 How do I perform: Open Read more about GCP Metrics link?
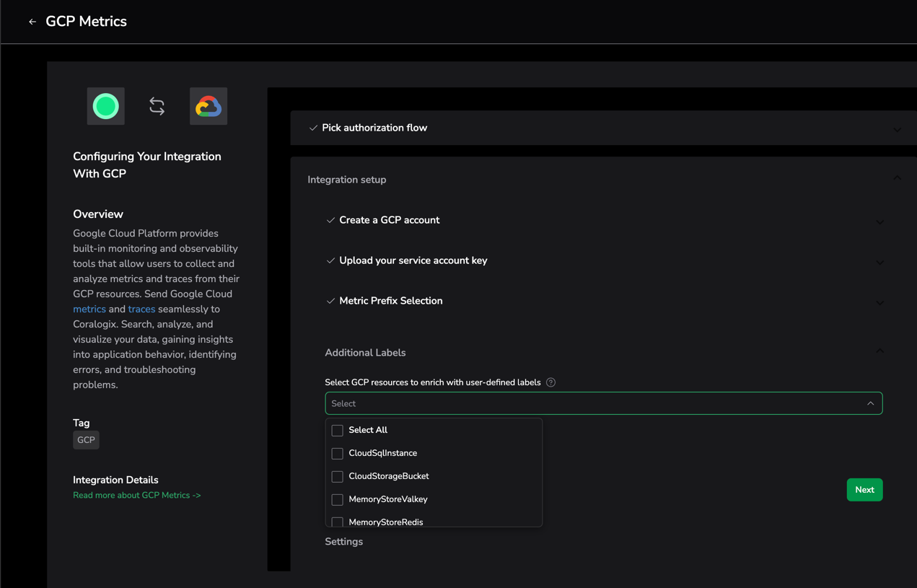(136, 495)
